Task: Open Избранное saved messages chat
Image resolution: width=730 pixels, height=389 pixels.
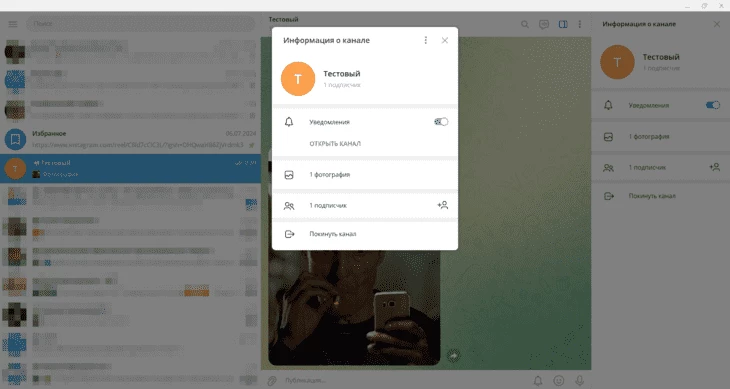Action: (130, 139)
